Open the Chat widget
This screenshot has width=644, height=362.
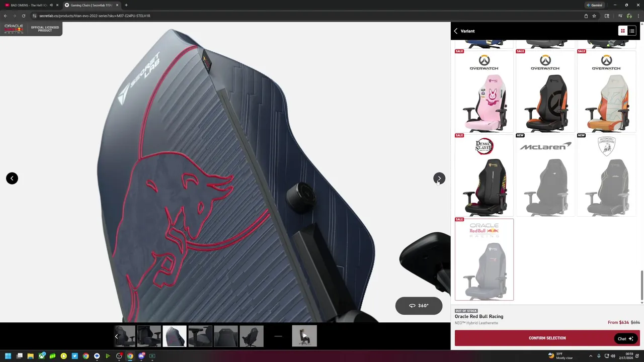pos(625,339)
